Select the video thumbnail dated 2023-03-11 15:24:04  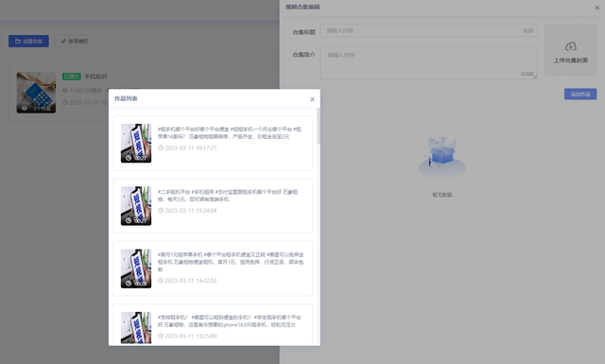point(136,206)
